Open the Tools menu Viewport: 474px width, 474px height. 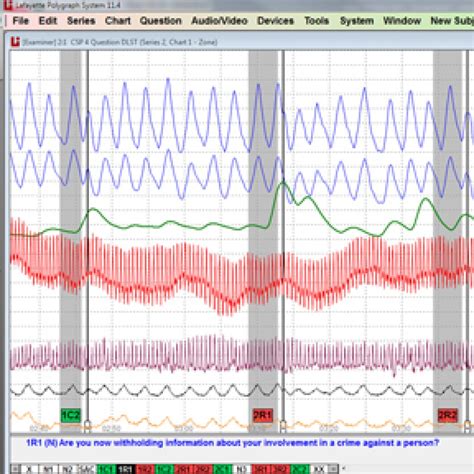tap(317, 21)
